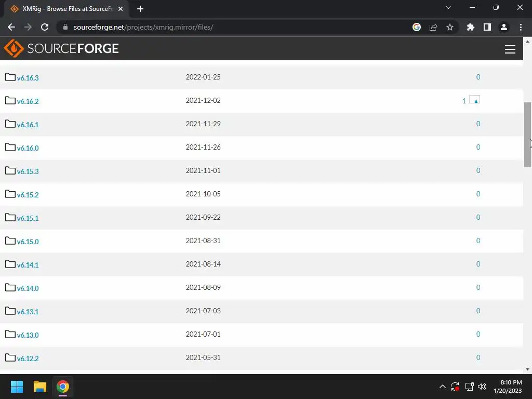Viewport: 532px width, 399px height.
Task: Click the folder icon beside v6.16.1
Action: click(10, 124)
